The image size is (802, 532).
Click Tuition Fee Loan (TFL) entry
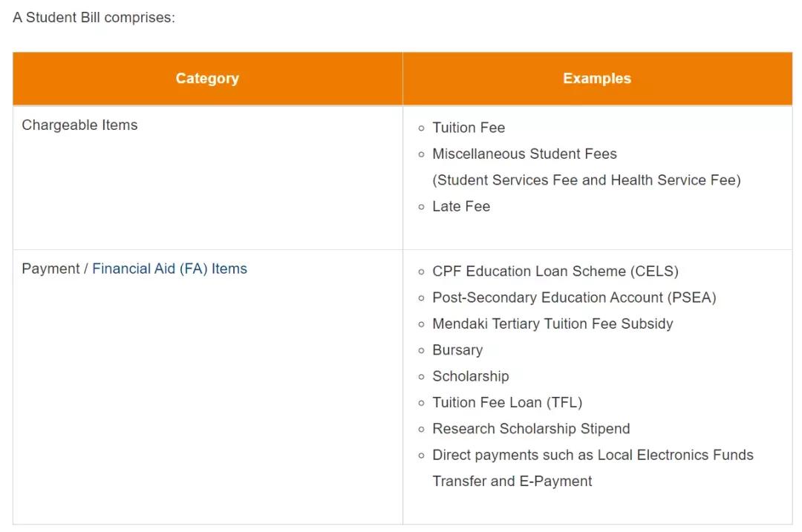(x=507, y=403)
